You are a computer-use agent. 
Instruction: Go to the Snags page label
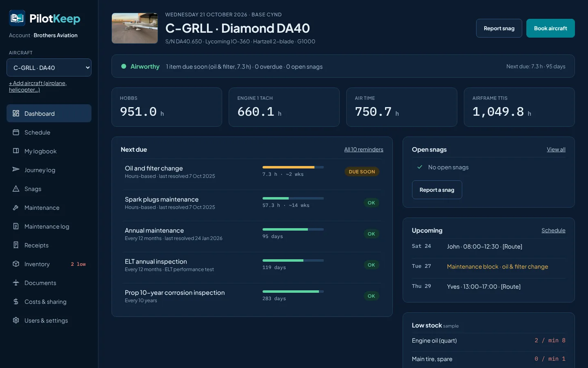click(33, 189)
